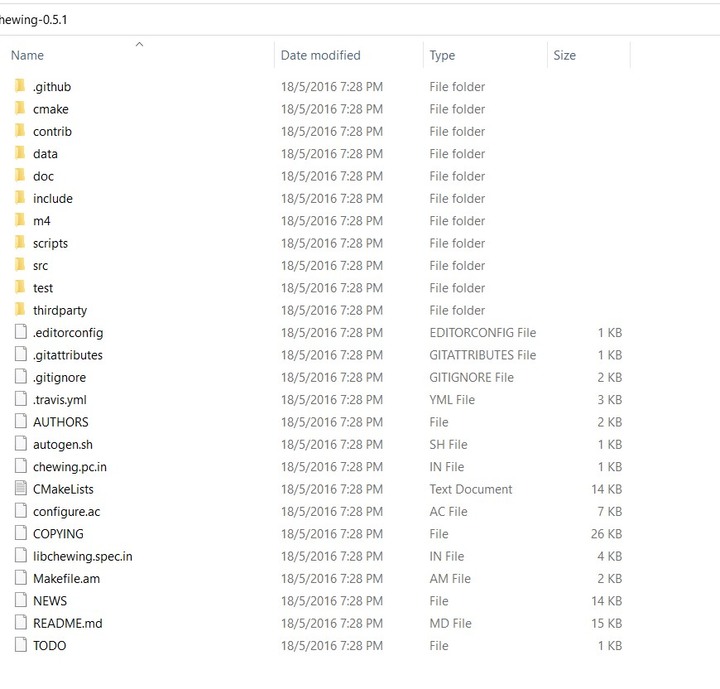Select the .github folder name
The height and width of the screenshot is (689, 720).
(52, 87)
